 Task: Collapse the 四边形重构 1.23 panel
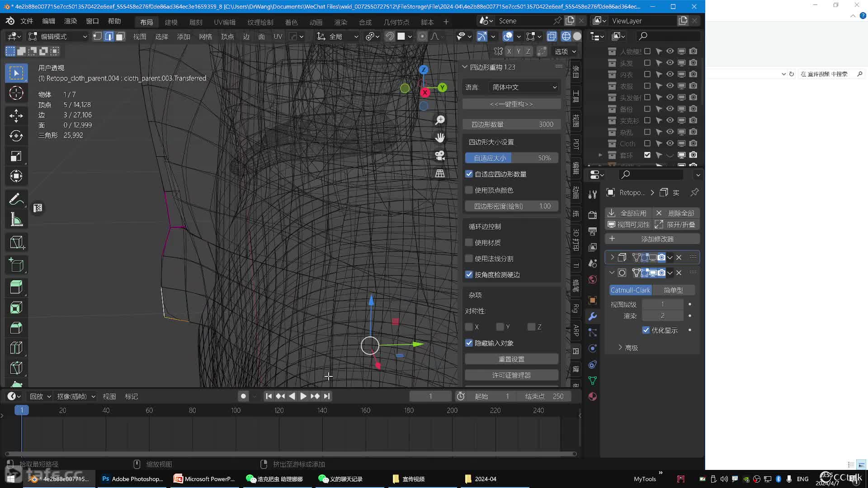(x=465, y=67)
